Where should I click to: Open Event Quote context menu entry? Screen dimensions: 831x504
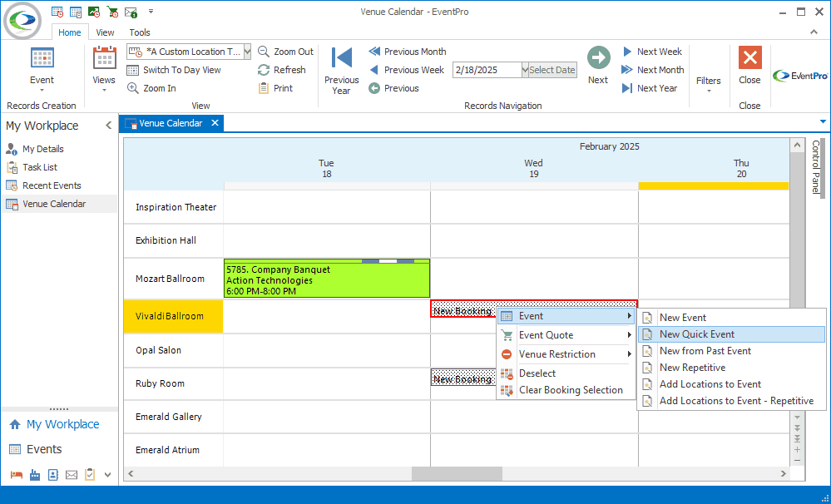click(566, 335)
